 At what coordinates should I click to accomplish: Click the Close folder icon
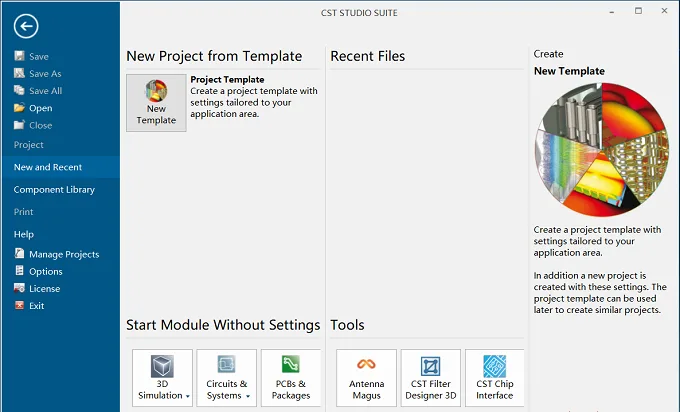point(19,125)
